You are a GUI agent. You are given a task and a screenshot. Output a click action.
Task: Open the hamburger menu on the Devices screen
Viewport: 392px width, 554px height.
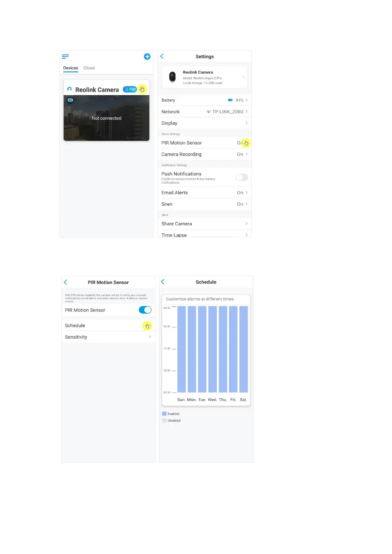(x=65, y=57)
